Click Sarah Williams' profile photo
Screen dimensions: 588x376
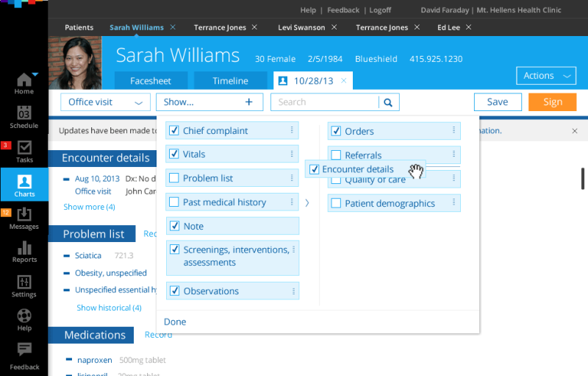75,63
